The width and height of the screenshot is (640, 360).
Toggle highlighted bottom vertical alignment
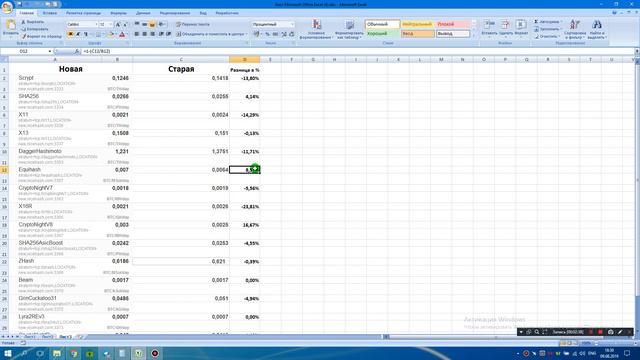(x=152, y=24)
